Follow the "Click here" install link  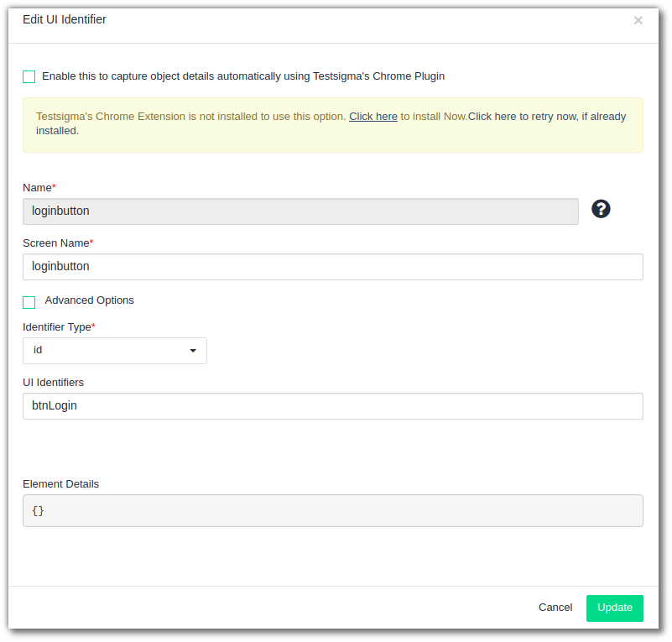click(x=373, y=117)
